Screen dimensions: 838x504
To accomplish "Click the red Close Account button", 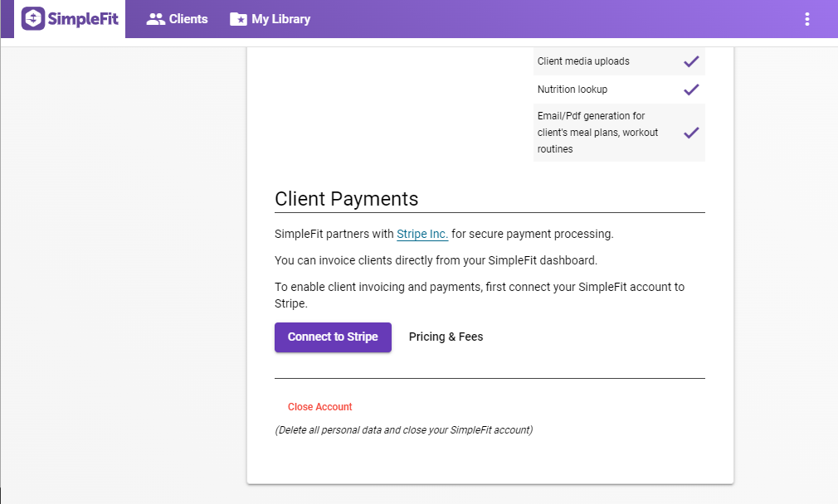I will 320,407.
